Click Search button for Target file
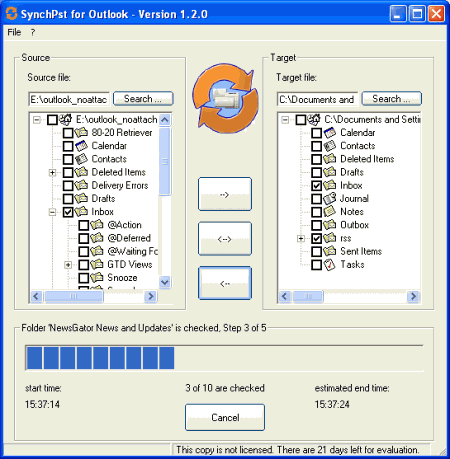The height and width of the screenshot is (459, 450). [392, 99]
